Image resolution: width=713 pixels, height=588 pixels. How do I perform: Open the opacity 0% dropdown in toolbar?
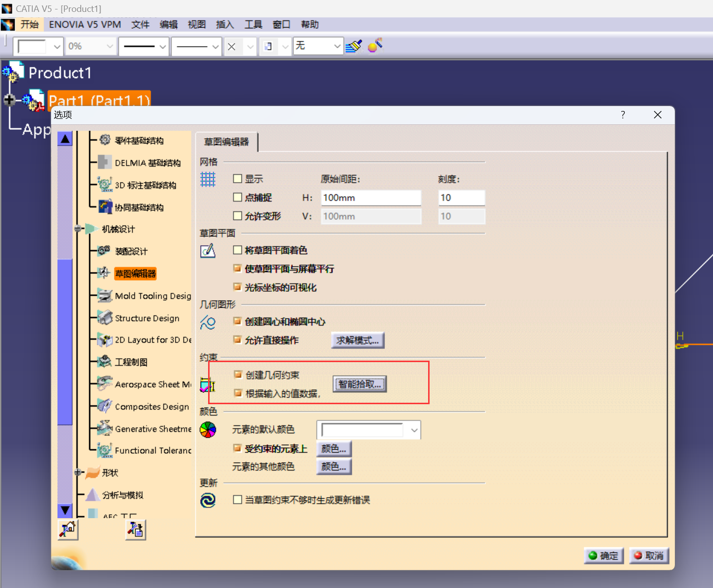(110, 47)
